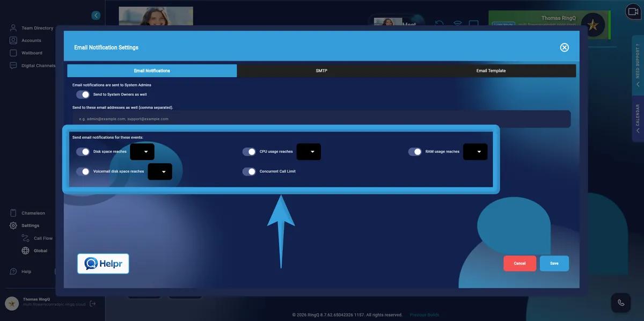Viewport: 644px width, 321px height.
Task: Click the user avatar at bottom left
Action: point(12,303)
